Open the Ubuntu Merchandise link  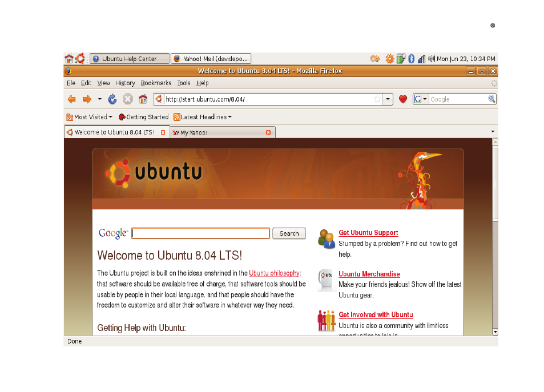[x=369, y=274]
